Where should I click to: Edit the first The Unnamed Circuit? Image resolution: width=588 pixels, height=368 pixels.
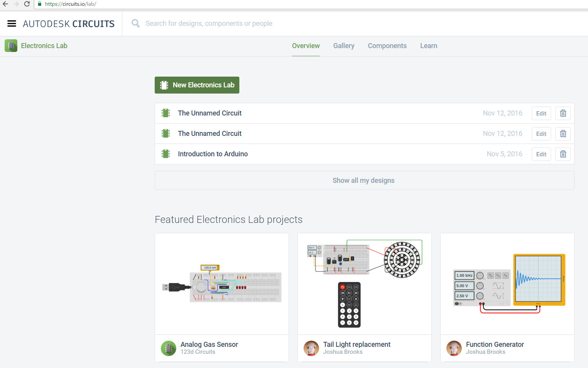(541, 113)
